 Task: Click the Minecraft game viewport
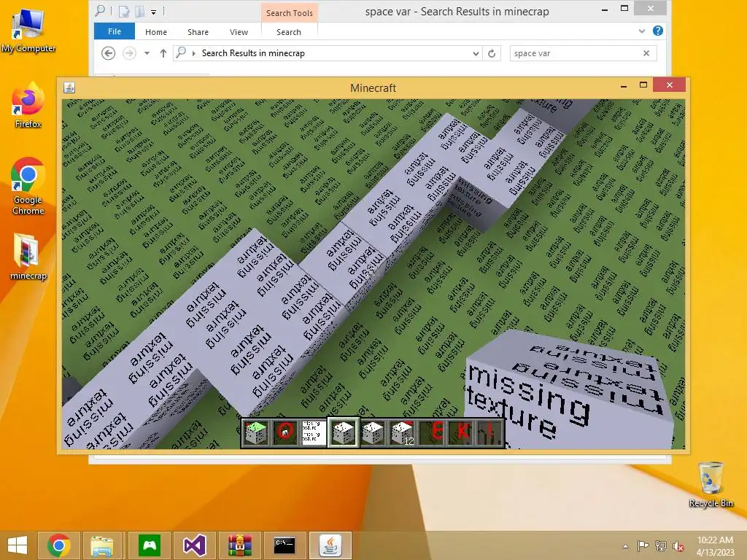[373, 274]
